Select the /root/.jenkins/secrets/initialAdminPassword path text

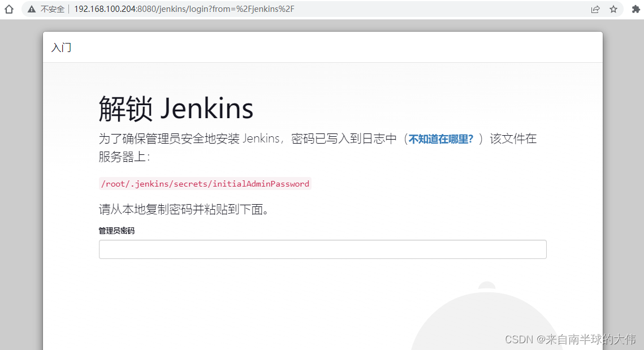tap(205, 184)
